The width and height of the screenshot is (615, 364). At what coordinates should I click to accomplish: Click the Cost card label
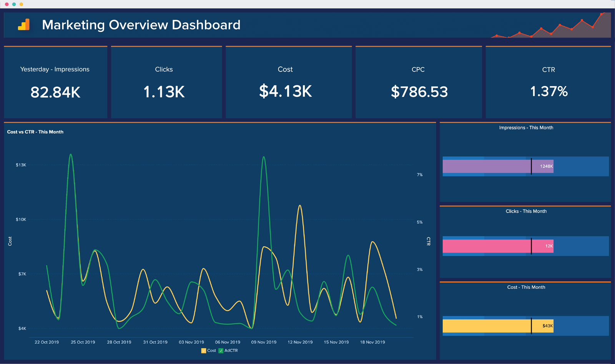[x=285, y=69]
